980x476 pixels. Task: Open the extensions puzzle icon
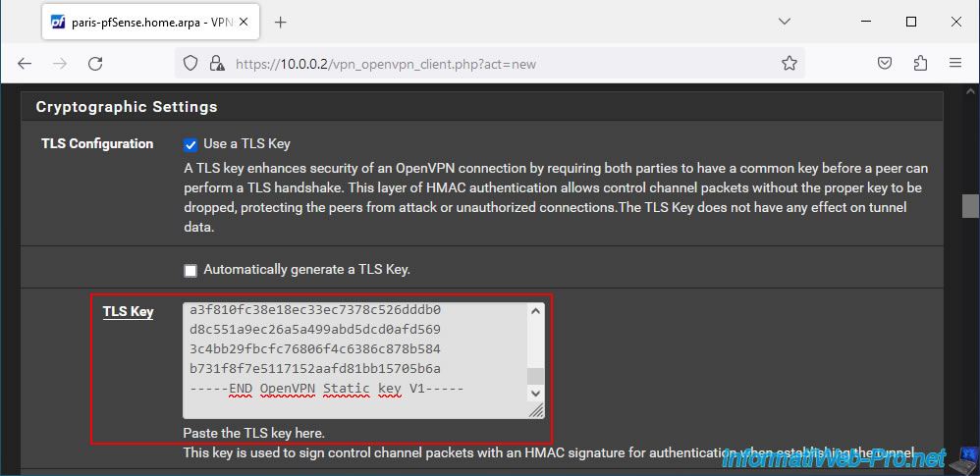(x=920, y=63)
